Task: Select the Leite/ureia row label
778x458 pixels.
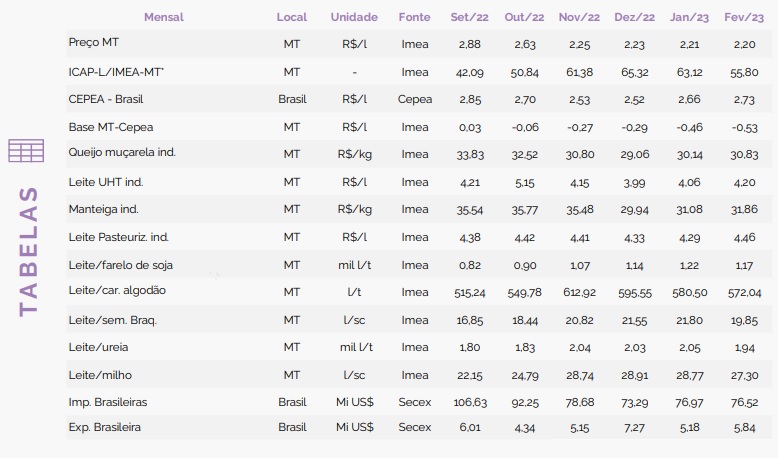Action: coord(98,347)
